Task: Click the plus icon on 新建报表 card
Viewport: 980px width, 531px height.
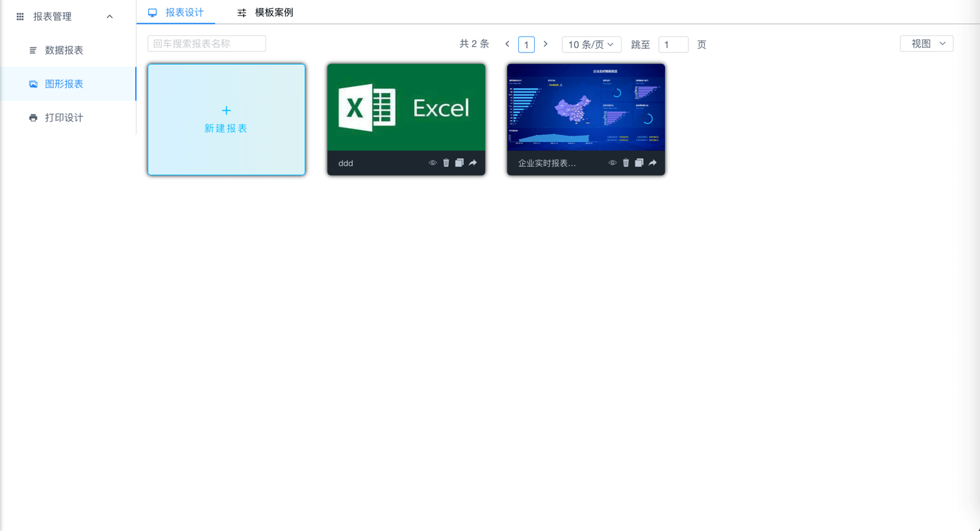Action: click(x=226, y=110)
